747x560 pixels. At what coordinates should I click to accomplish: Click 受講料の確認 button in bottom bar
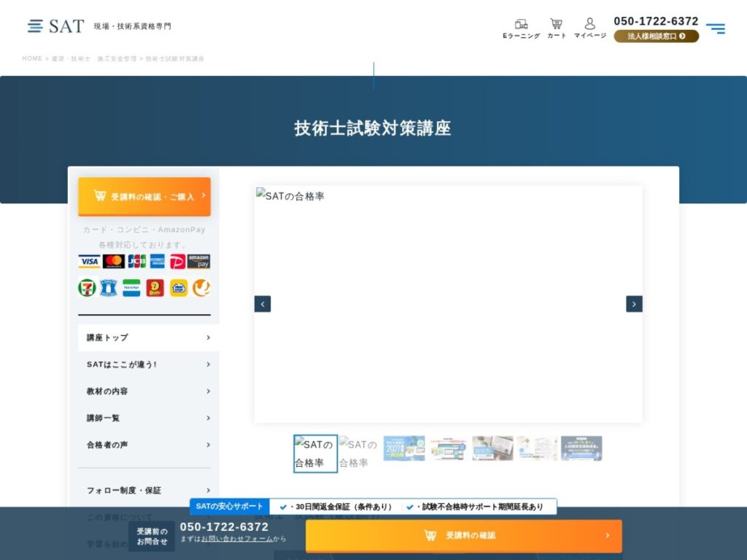[x=463, y=536]
